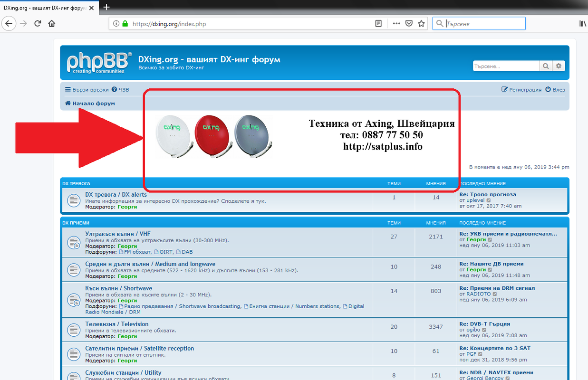Click Средни и дълги вълни row icon
Viewport: 588px width, 380px height.
point(73,270)
